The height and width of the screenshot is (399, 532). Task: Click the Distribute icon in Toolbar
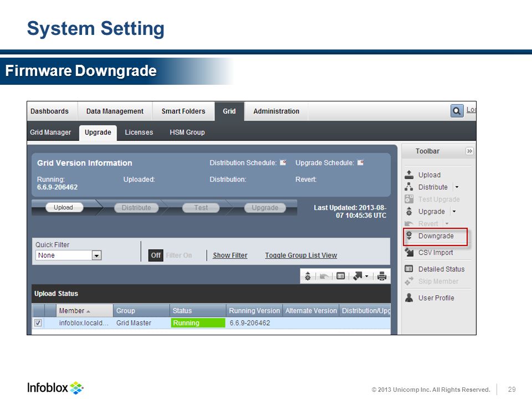(409, 187)
